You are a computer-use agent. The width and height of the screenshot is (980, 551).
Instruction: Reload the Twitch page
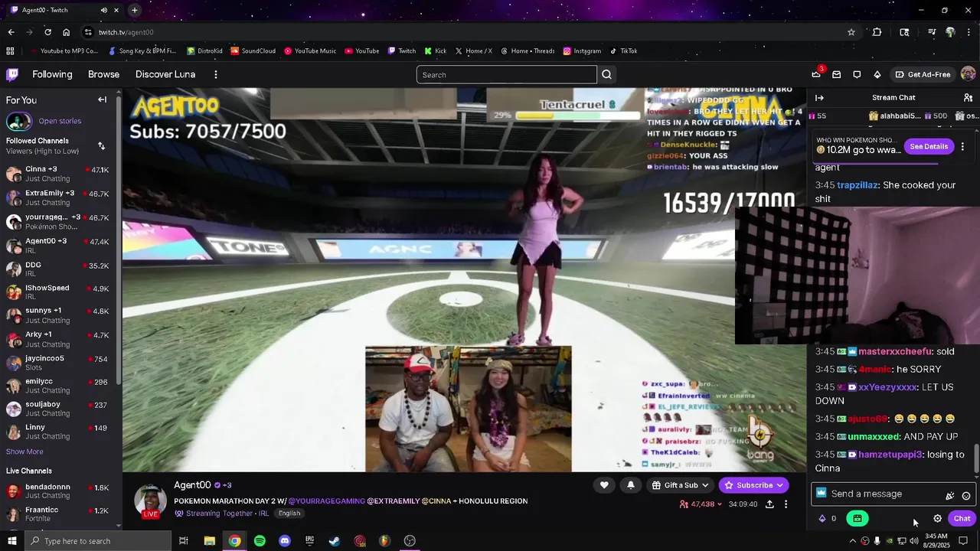(x=47, y=32)
